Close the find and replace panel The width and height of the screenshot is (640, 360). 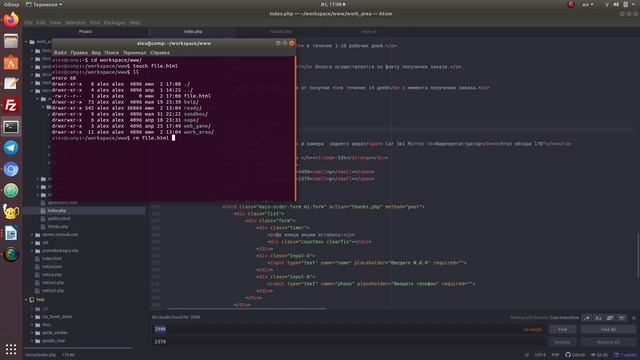point(633,318)
